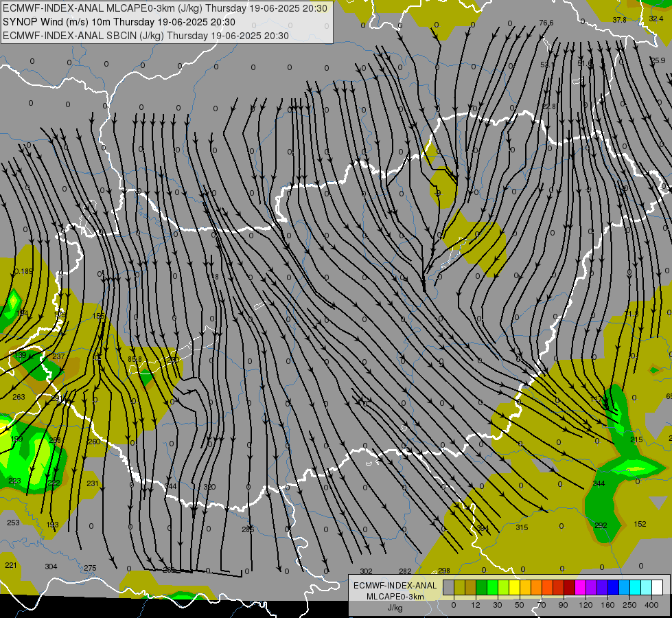Click the orange legend swatch

[x=537, y=587]
